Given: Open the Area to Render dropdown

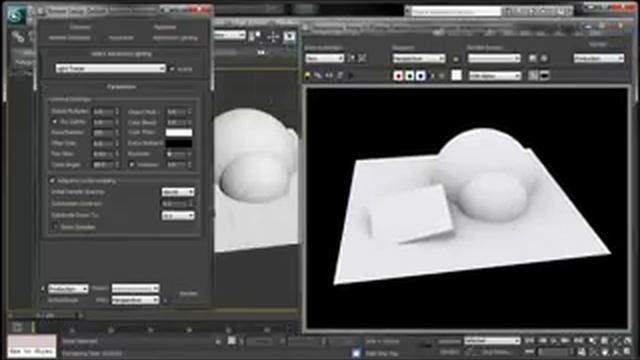Looking at the screenshot, I should click(x=325, y=59).
